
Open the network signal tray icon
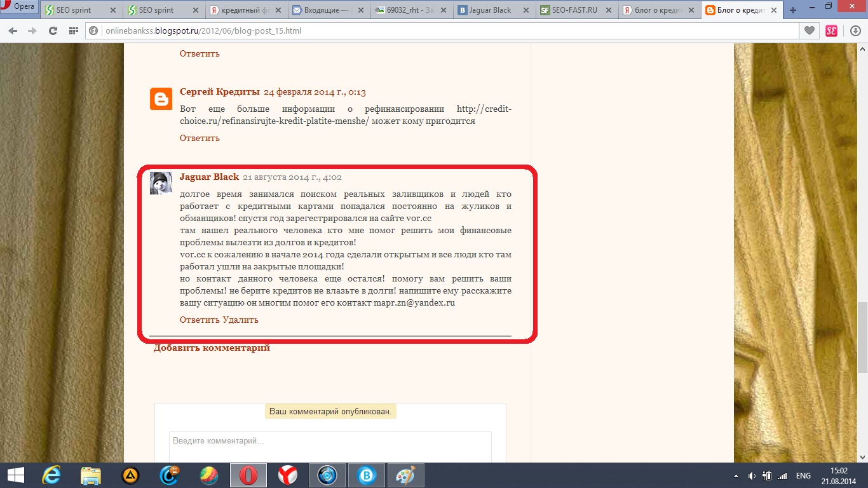tap(782, 476)
